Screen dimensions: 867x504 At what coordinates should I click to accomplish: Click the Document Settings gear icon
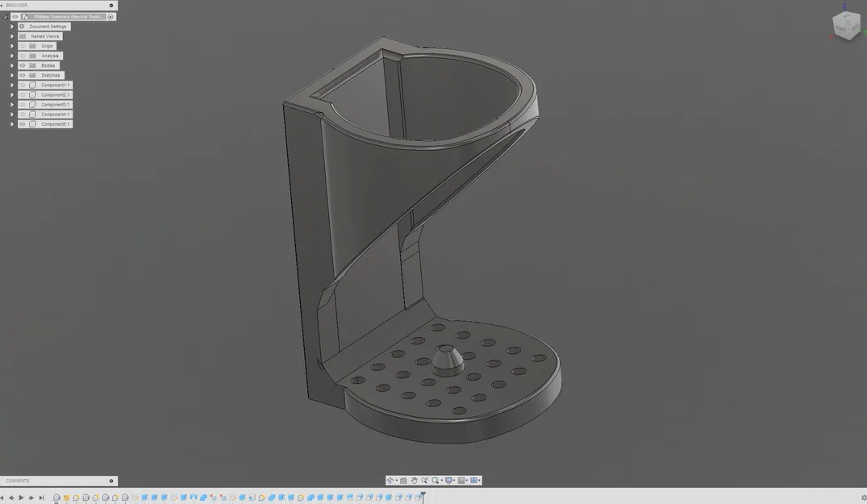(22, 27)
